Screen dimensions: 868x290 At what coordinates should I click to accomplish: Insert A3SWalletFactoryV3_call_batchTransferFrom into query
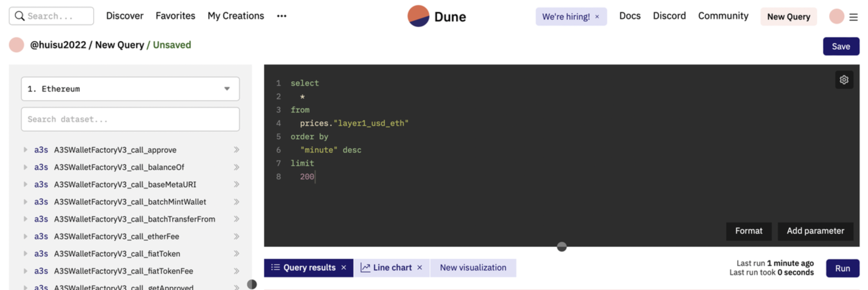tap(236, 219)
